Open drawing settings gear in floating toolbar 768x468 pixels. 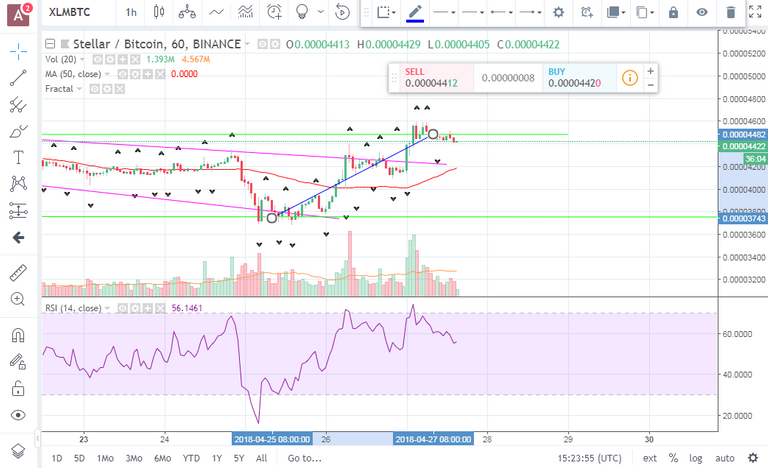point(558,12)
